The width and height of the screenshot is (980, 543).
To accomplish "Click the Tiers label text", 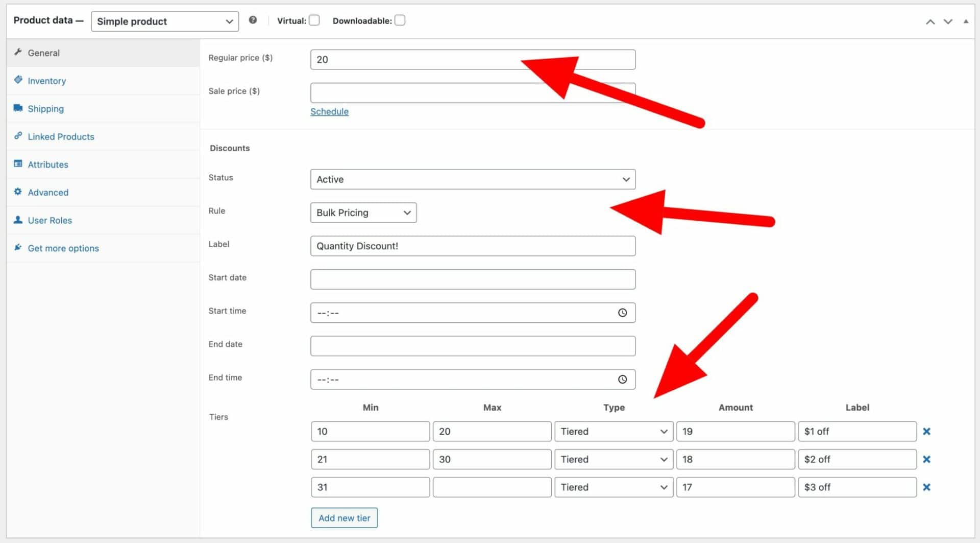I will pos(218,417).
